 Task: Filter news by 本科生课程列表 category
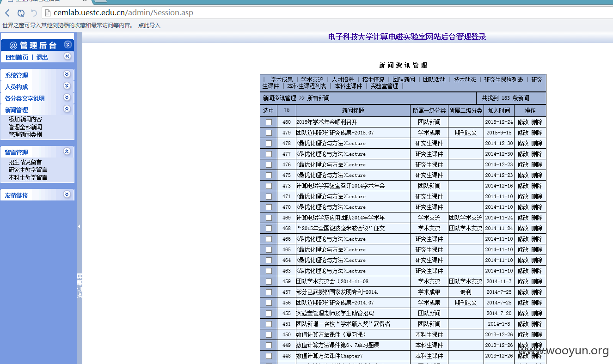tap(306, 86)
